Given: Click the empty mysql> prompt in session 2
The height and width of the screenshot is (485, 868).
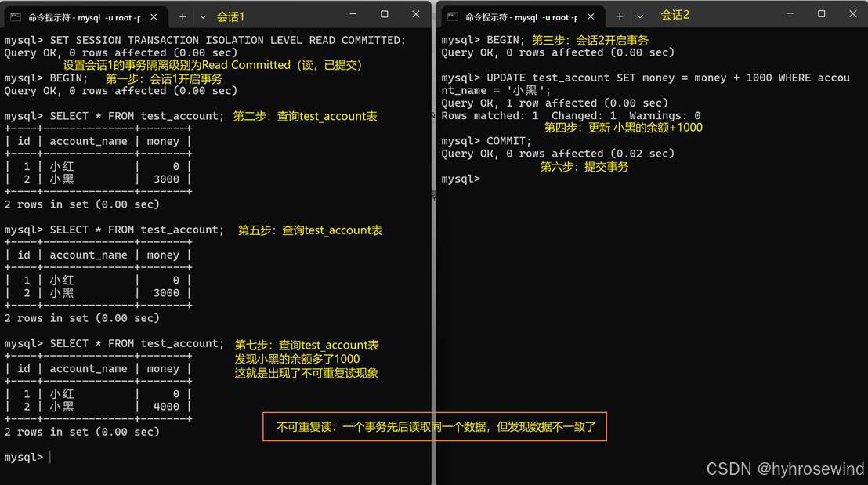Looking at the screenshot, I should pos(461,179).
